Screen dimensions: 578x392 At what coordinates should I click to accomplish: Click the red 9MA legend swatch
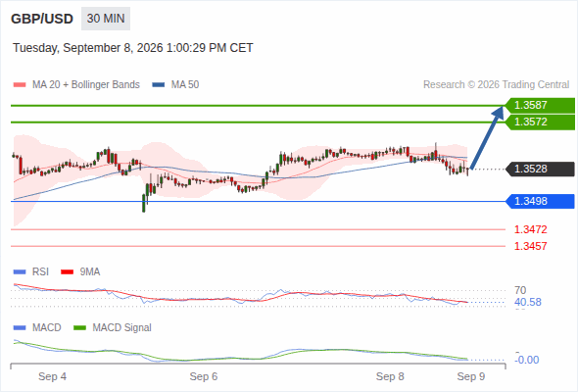tap(67, 272)
